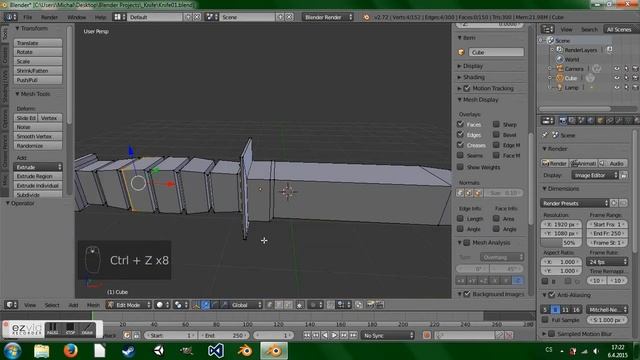Click the Rotate tool button
The height and width of the screenshot is (360, 640).
tap(38, 52)
